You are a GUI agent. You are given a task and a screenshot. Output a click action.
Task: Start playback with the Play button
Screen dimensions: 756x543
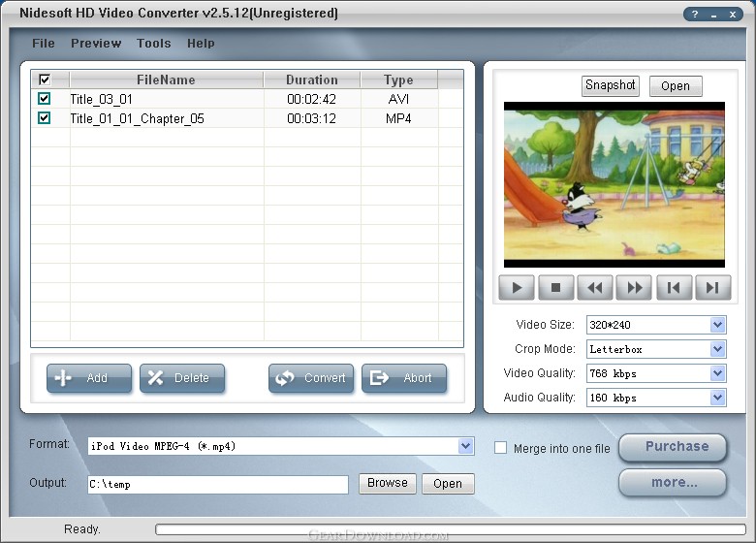coord(517,288)
